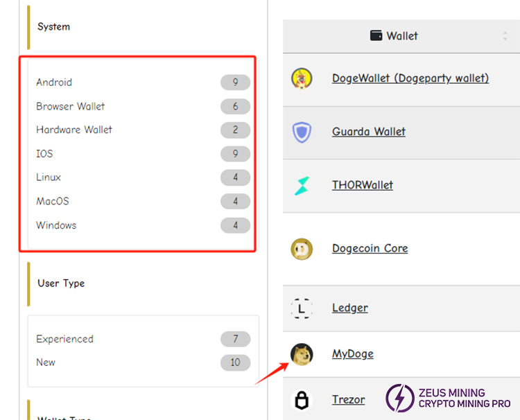
Task: Click the Ledger logo icon
Action: (302, 308)
